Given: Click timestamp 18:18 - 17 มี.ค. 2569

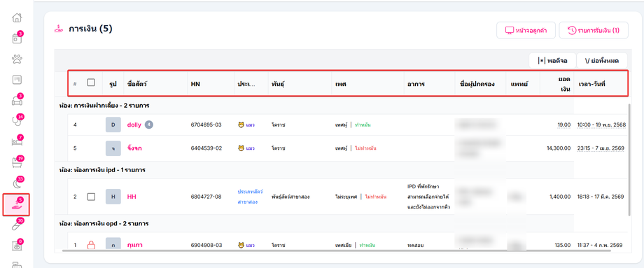Looking at the screenshot, I should point(601,197).
